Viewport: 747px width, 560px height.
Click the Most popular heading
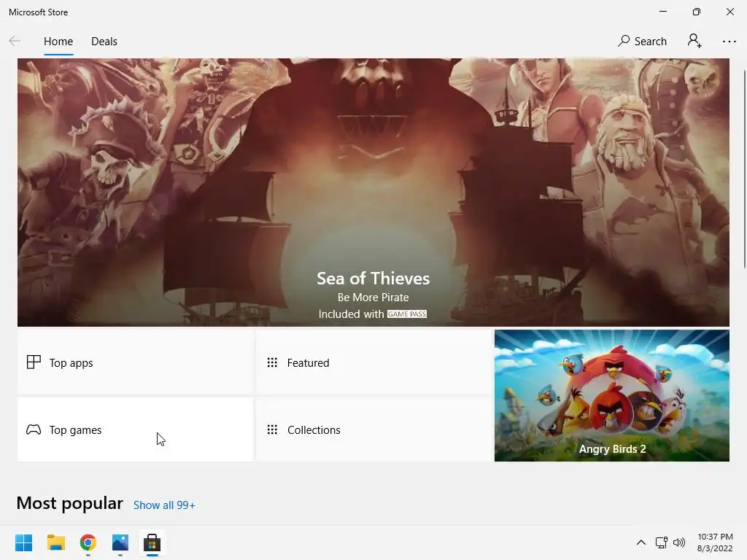click(69, 503)
